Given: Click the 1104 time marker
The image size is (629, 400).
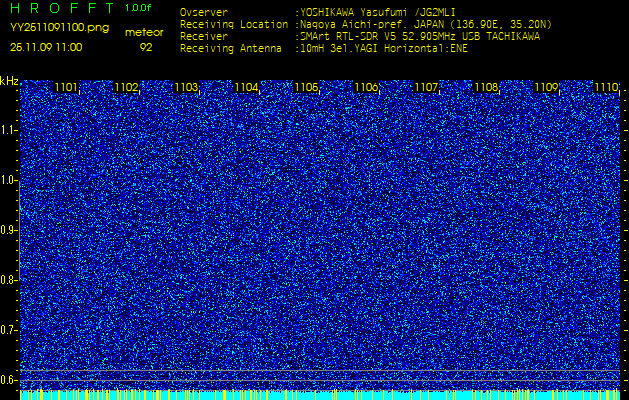Looking at the screenshot, I should (246, 87).
